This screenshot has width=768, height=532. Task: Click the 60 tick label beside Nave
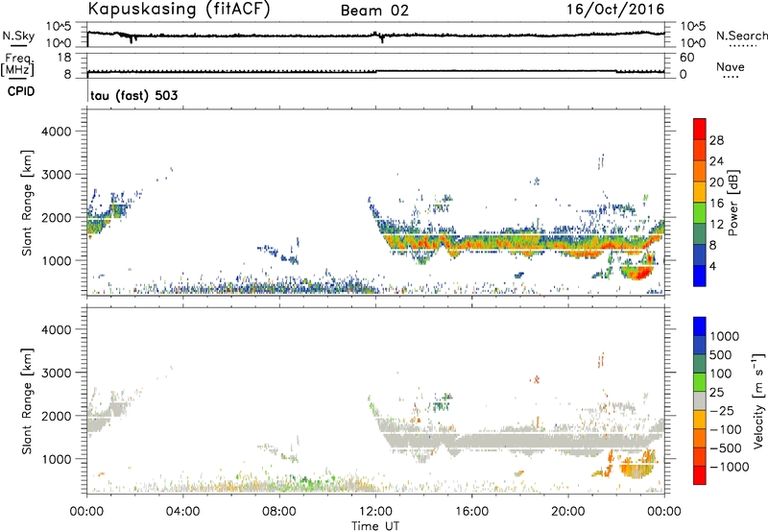pos(687,58)
